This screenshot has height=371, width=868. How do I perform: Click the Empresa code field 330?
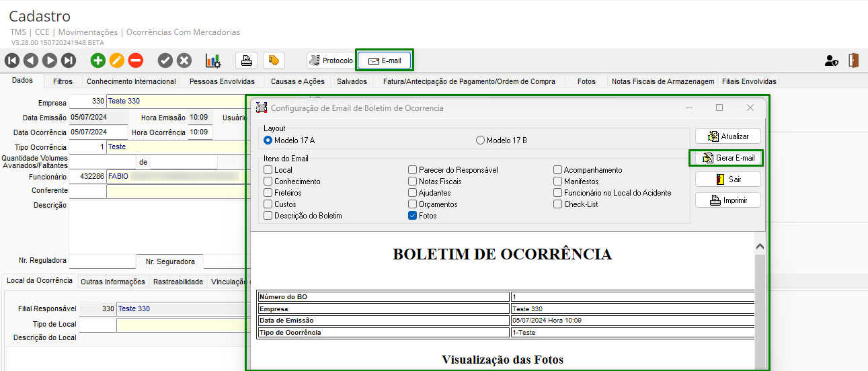click(87, 101)
